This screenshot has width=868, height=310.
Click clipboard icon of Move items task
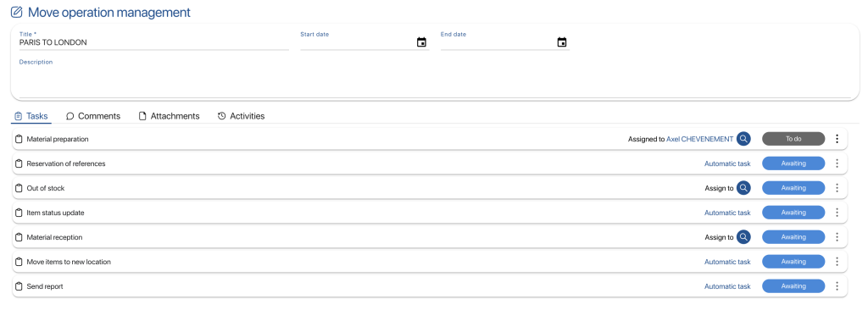[x=19, y=261]
